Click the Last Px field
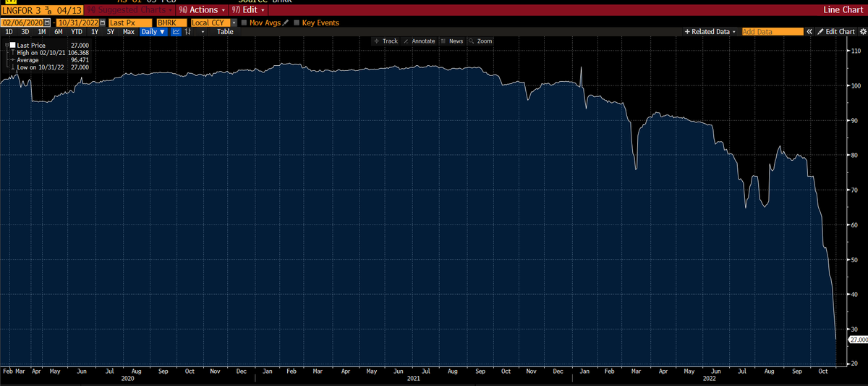 click(130, 22)
